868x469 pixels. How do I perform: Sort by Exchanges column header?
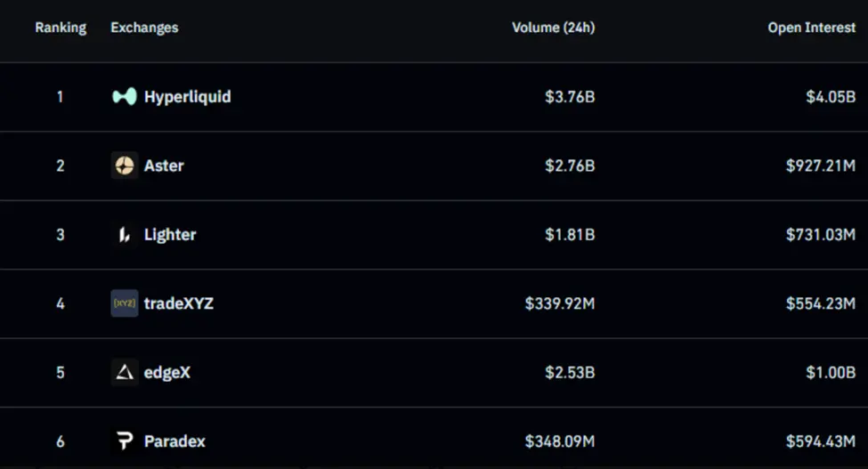coord(144,28)
